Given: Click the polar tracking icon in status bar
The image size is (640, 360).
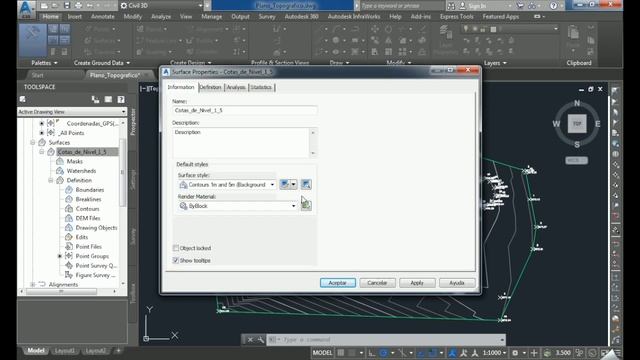Looking at the screenshot, I should 383,353.
